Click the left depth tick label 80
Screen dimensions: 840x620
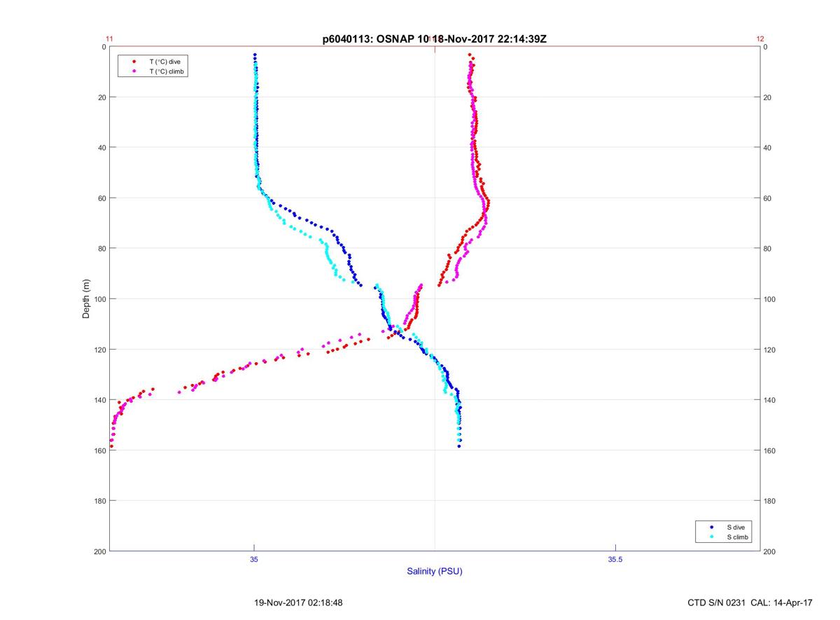(102, 249)
